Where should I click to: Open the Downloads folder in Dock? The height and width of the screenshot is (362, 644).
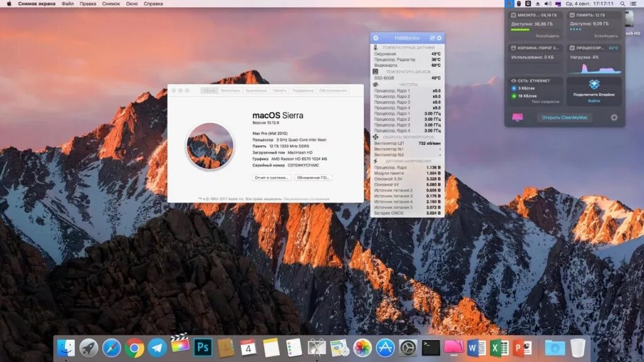coord(555,348)
